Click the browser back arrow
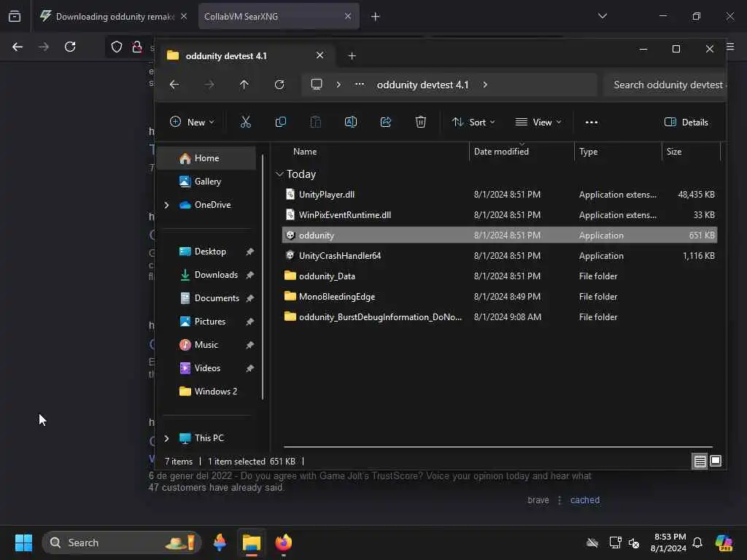 click(x=18, y=47)
